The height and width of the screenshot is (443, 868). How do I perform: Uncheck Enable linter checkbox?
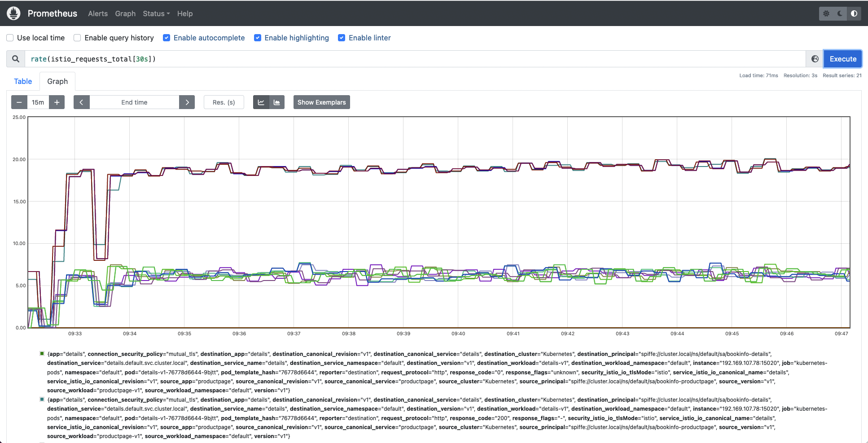[342, 38]
